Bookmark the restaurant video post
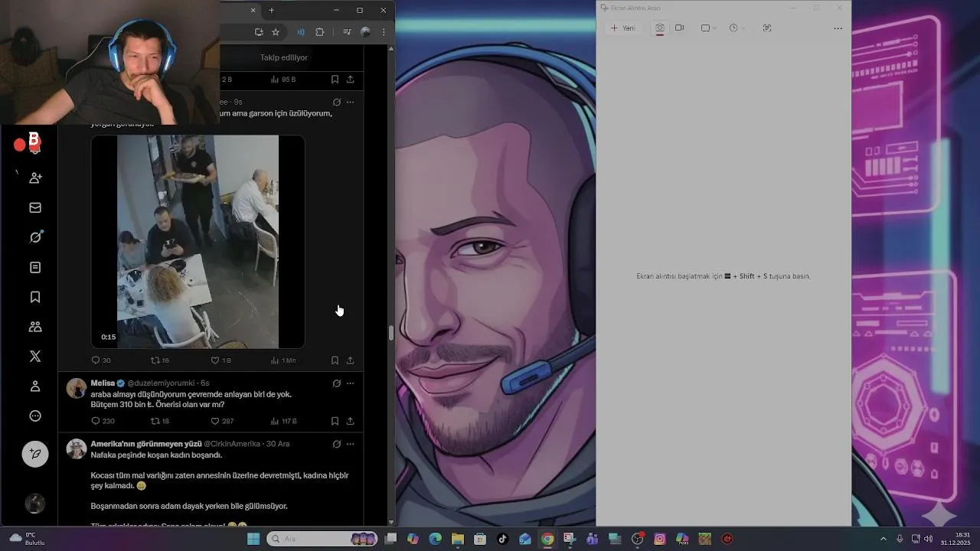The height and width of the screenshot is (551, 980). [335, 360]
